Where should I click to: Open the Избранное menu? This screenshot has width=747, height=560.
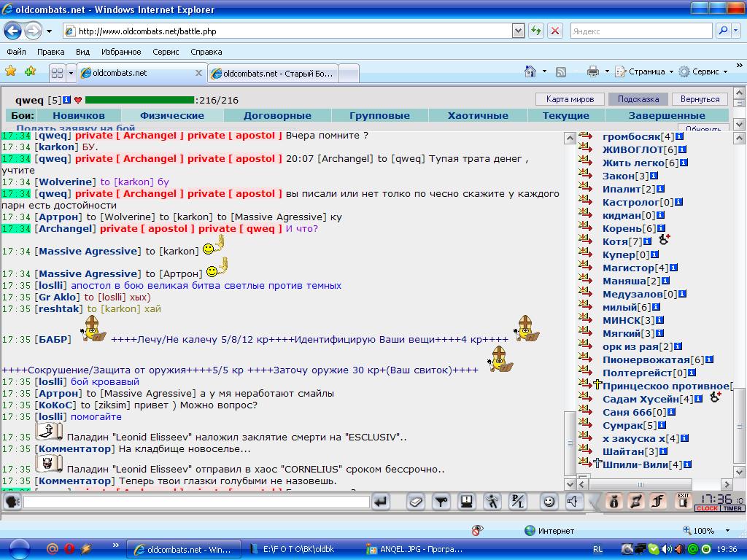pyautogui.click(x=121, y=52)
